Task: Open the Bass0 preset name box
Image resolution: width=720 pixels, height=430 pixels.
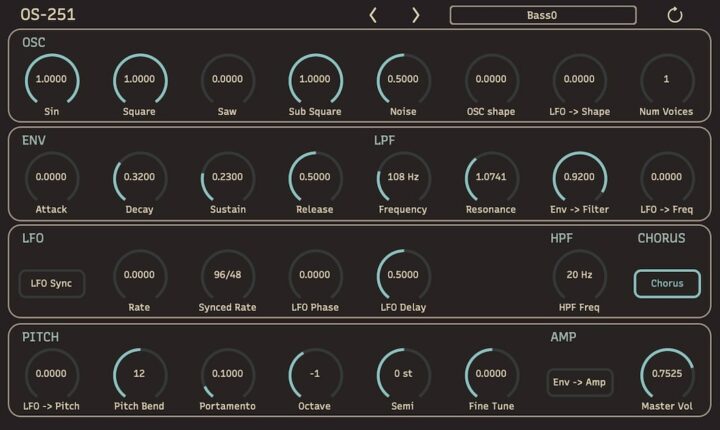Action: [x=542, y=15]
